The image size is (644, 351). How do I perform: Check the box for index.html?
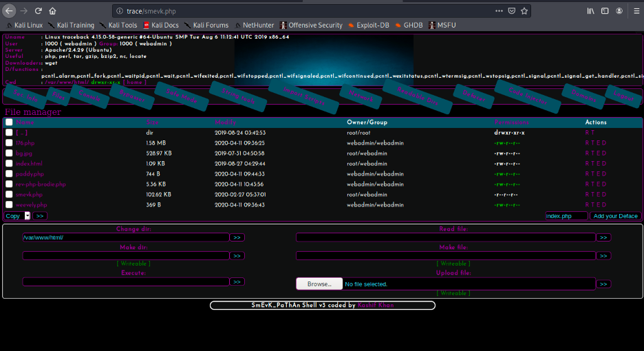9,163
